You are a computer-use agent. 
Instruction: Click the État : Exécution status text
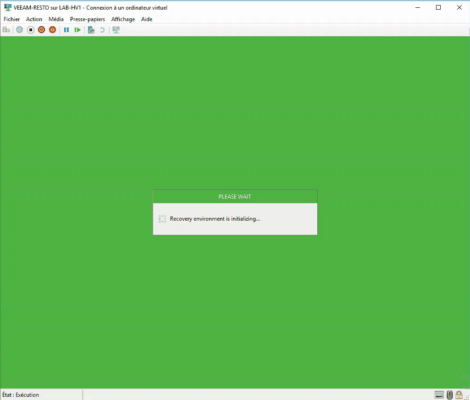(x=21, y=395)
